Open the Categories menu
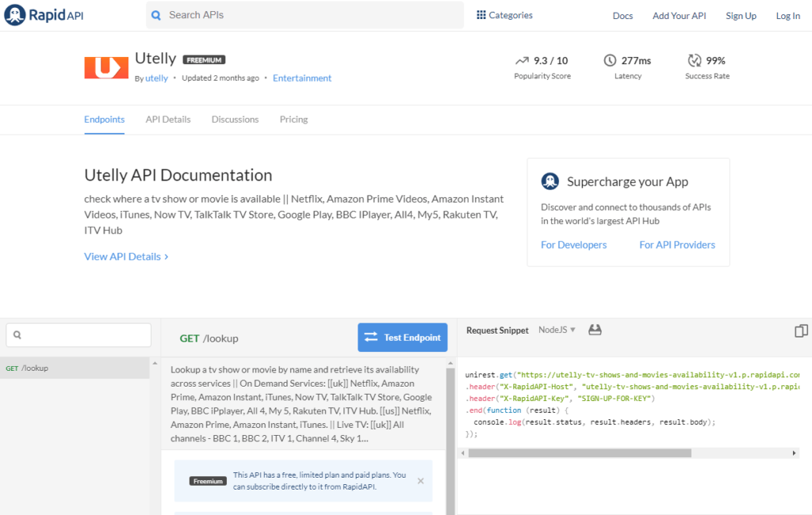This screenshot has width=812, height=515. click(x=505, y=15)
